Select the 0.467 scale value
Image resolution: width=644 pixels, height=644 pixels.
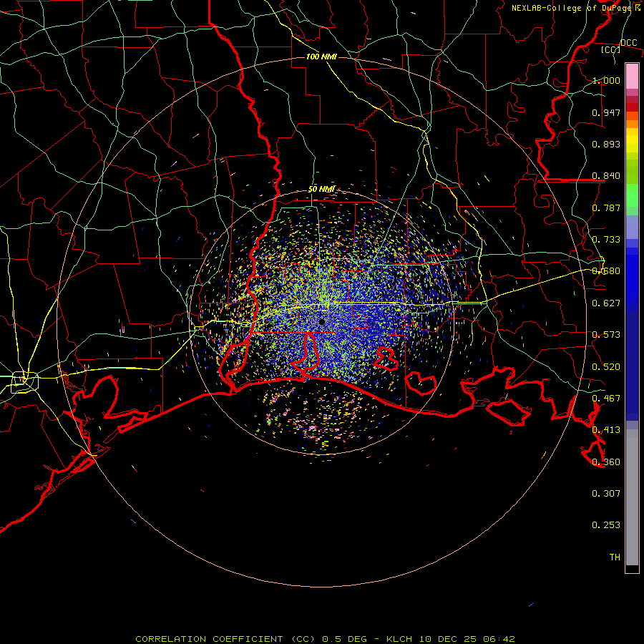pos(606,399)
